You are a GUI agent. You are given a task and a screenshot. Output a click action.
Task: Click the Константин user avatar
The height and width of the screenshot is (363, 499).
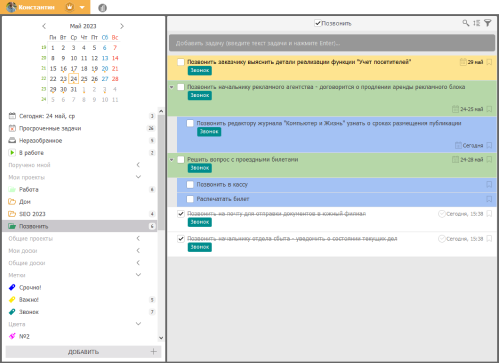click(x=11, y=7)
